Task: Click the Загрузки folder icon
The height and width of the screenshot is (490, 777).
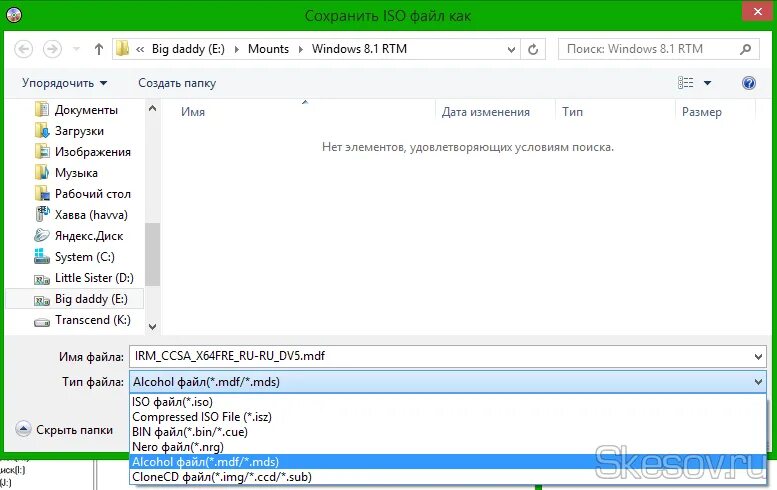Action: [x=42, y=131]
